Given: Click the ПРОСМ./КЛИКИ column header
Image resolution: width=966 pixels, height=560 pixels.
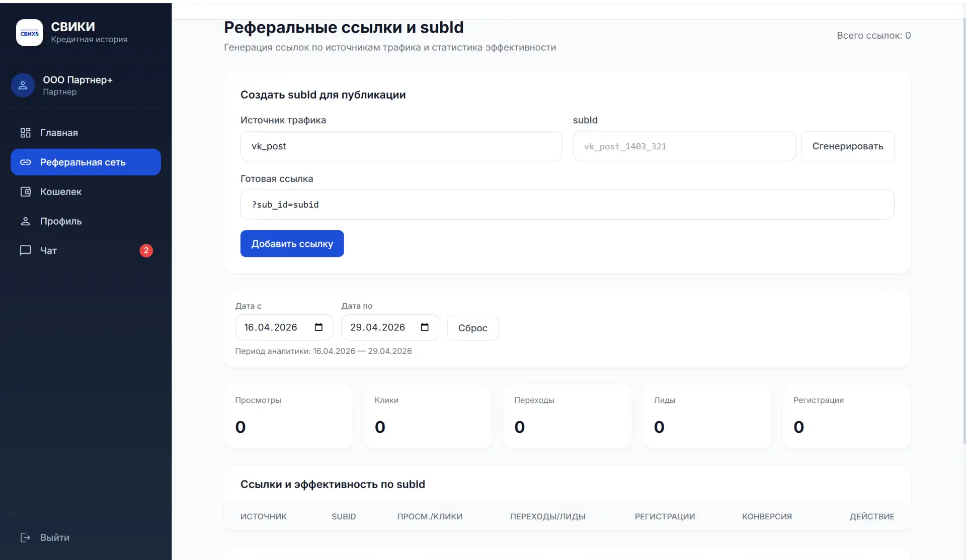Looking at the screenshot, I should (x=430, y=517).
